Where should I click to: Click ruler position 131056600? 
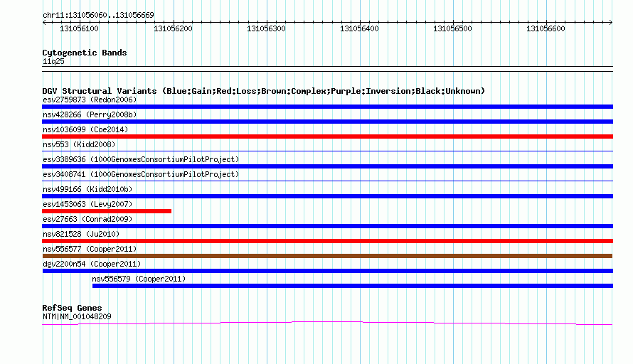[546, 28]
